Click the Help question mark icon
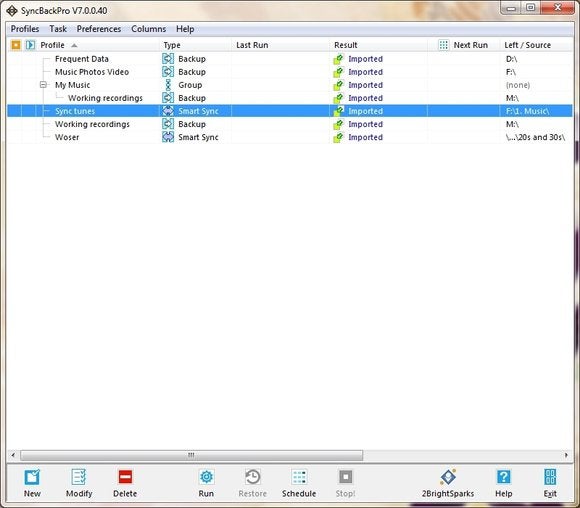 (504, 477)
